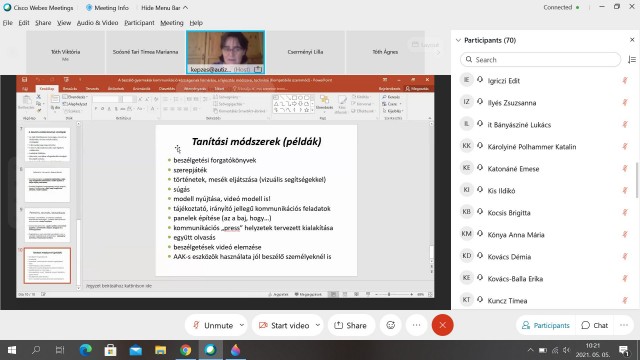Open panel options ellipsis next to Chat
The image size is (640, 360).
[x=624, y=325]
